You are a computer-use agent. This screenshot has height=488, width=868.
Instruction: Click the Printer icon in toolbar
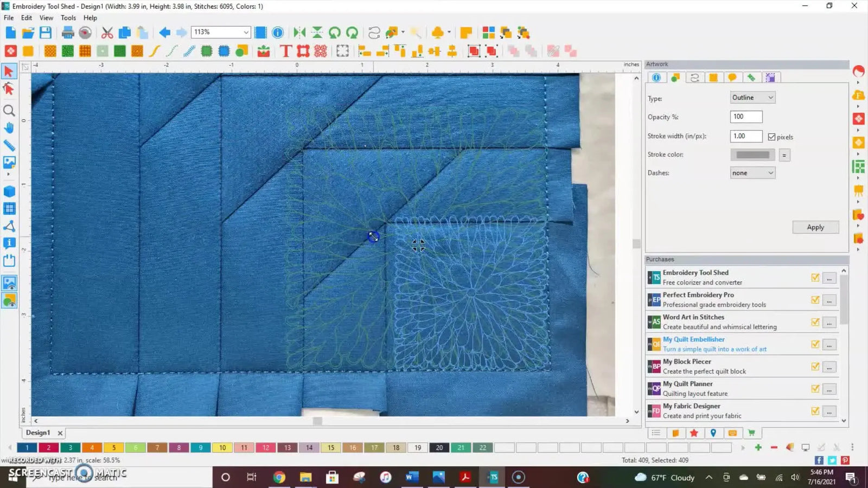coord(67,33)
